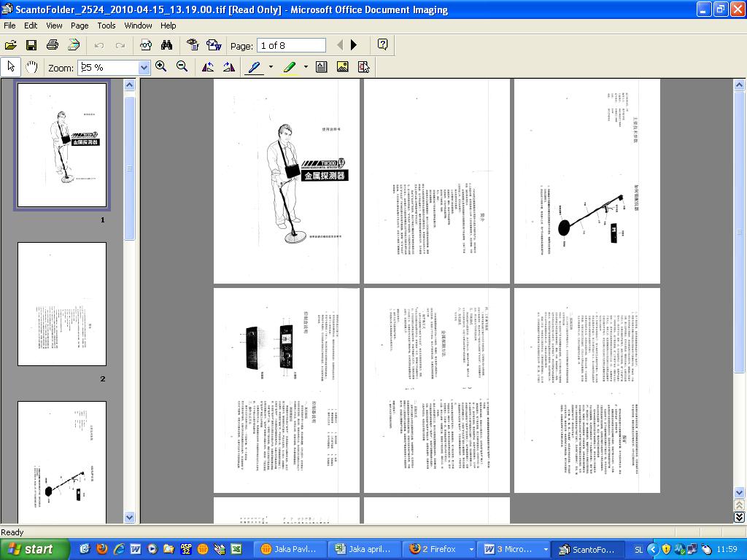Switch to Jaka april... Excel taskbar window
This screenshot has width=747, height=560.
point(364,550)
